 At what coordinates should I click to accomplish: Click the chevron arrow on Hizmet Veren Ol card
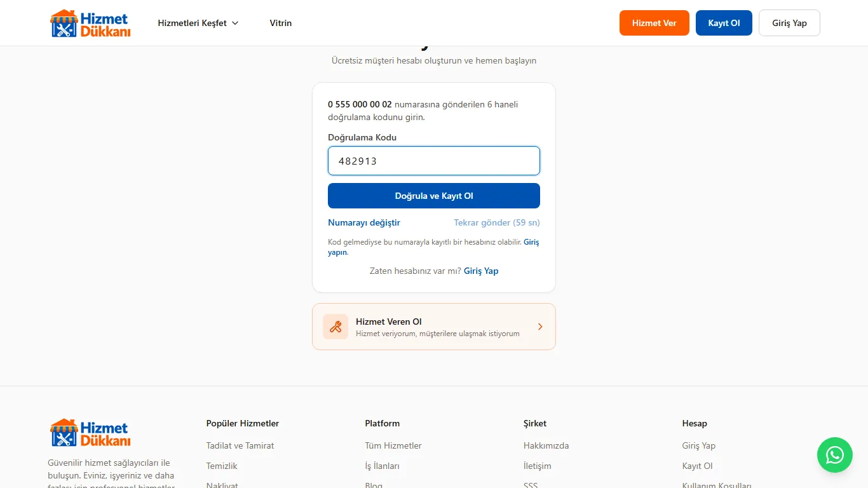[540, 327]
